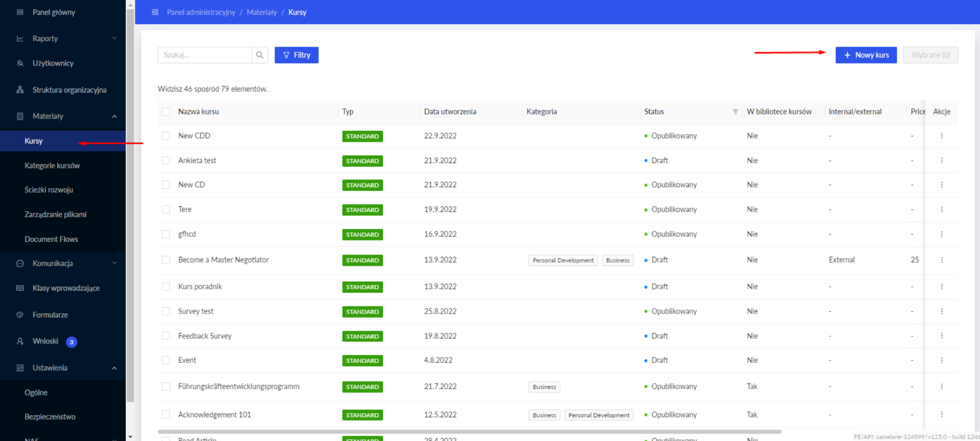Open three-dot actions for Feedback Survey
Image resolution: width=980 pixels, height=441 pixels.
coord(941,336)
